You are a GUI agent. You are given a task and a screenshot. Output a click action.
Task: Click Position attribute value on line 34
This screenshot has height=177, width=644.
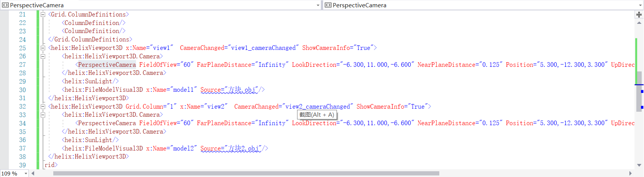pyautogui.click(x=572, y=123)
